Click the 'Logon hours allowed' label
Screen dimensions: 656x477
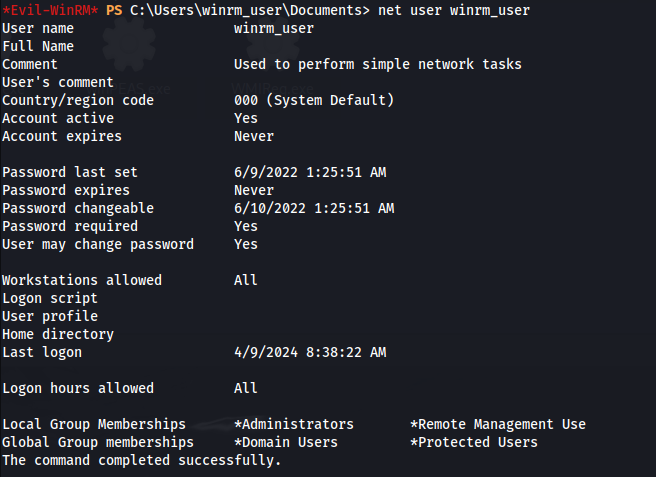tap(78, 388)
